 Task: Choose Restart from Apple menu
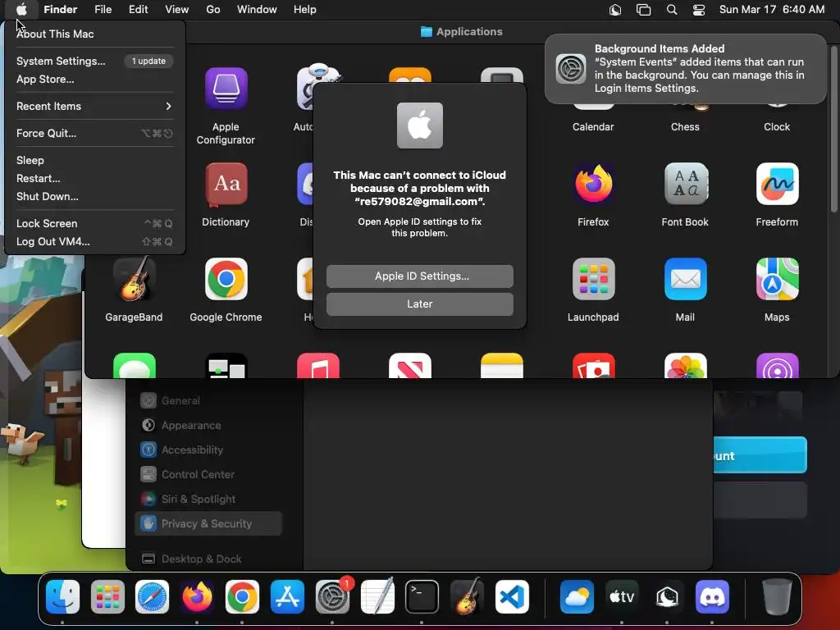pyautogui.click(x=94, y=178)
